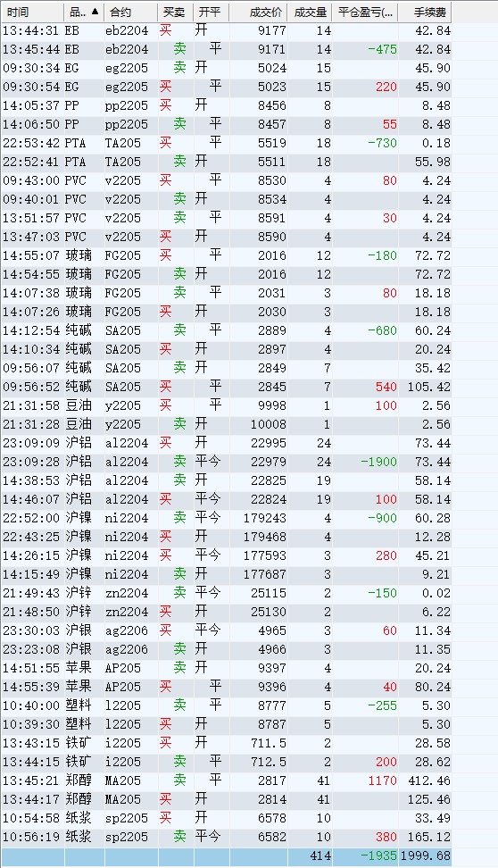
Task: Click the fee cell 80.24
Action: click(433, 688)
